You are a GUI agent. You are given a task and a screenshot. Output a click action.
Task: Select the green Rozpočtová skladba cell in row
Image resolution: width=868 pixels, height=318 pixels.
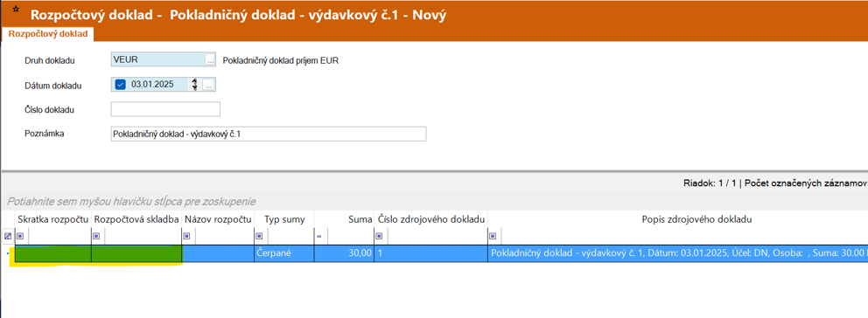(x=136, y=253)
